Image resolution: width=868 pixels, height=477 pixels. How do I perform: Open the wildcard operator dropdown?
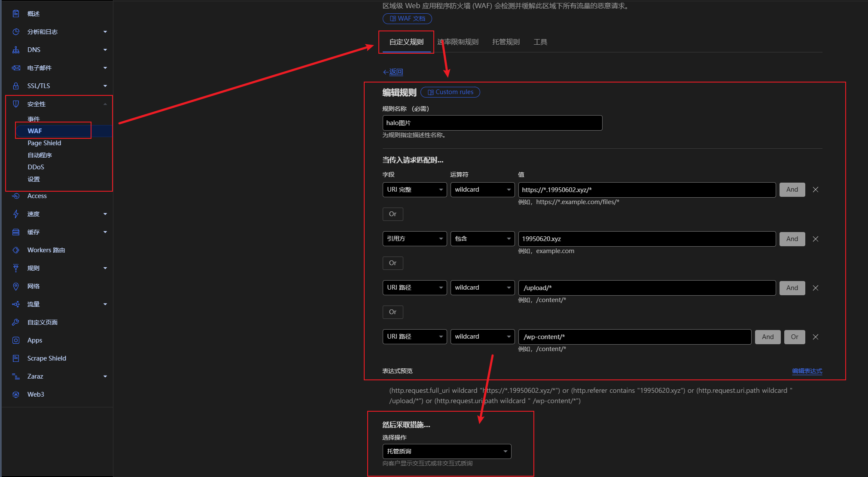(482, 190)
